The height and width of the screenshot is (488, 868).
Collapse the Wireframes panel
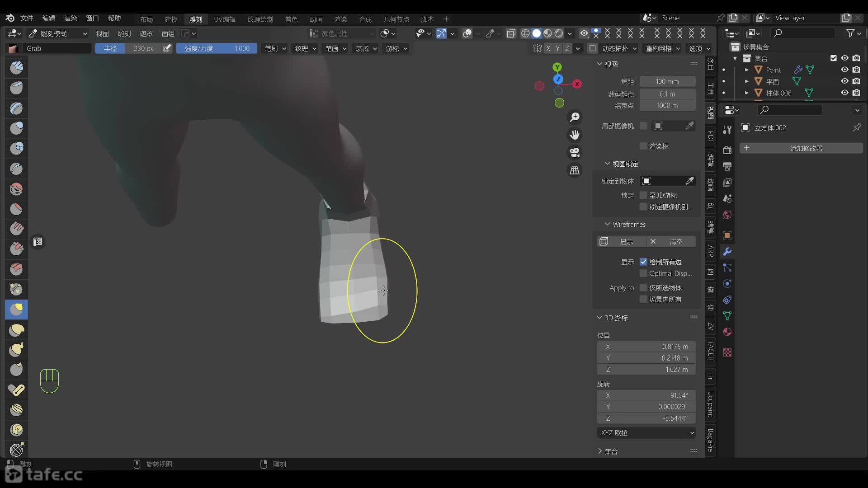tap(608, 224)
